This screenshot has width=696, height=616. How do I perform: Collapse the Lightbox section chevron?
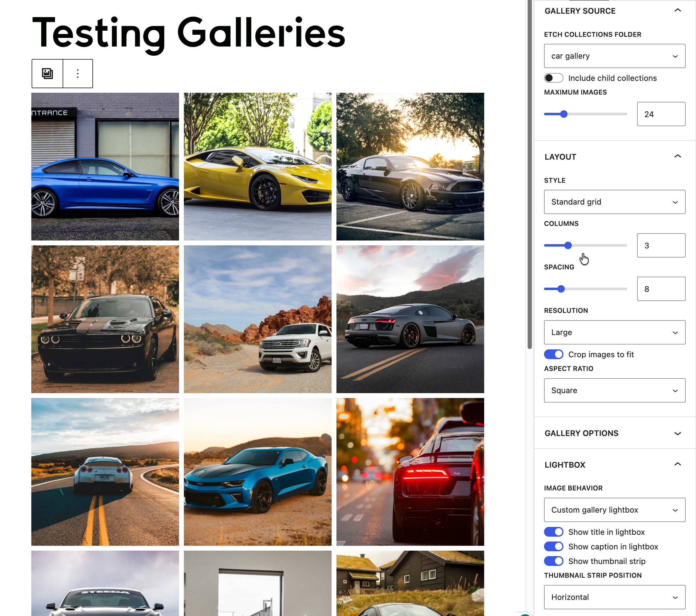click(x=678, y=464)
